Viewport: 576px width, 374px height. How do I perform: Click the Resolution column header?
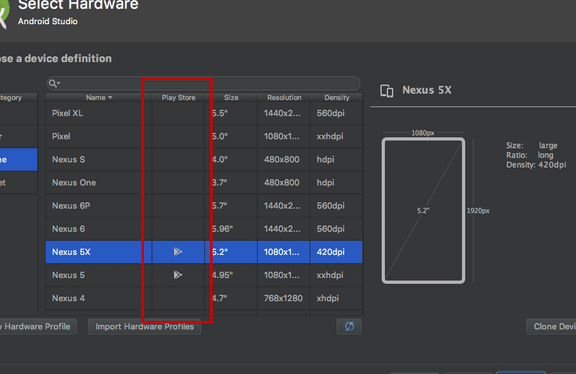(x=284, y=97)
